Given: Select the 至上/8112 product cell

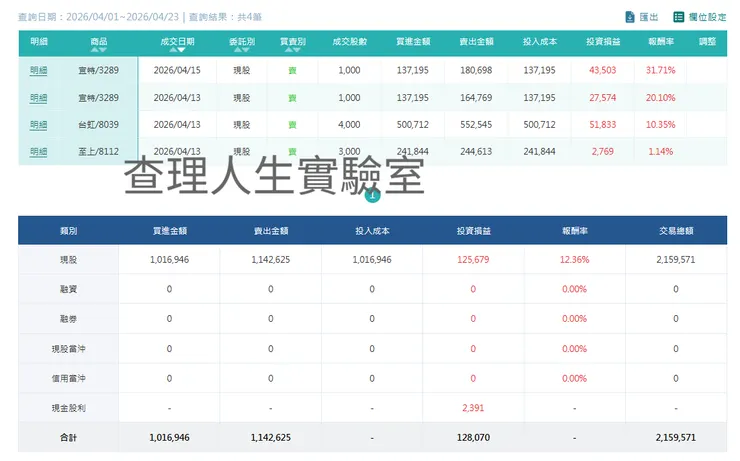Looking at the screenshot, I should click(x=98, y=151).
